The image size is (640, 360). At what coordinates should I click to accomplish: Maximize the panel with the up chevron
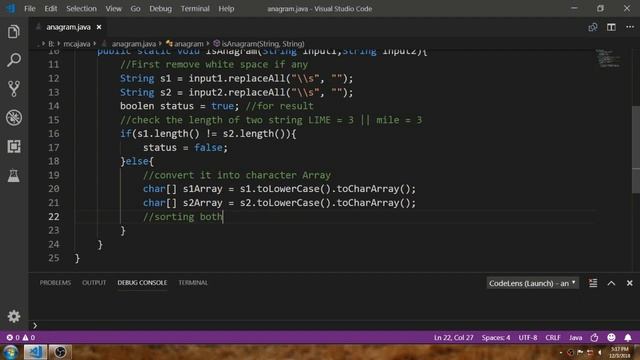pyautogui.click(x=611, y=283)
